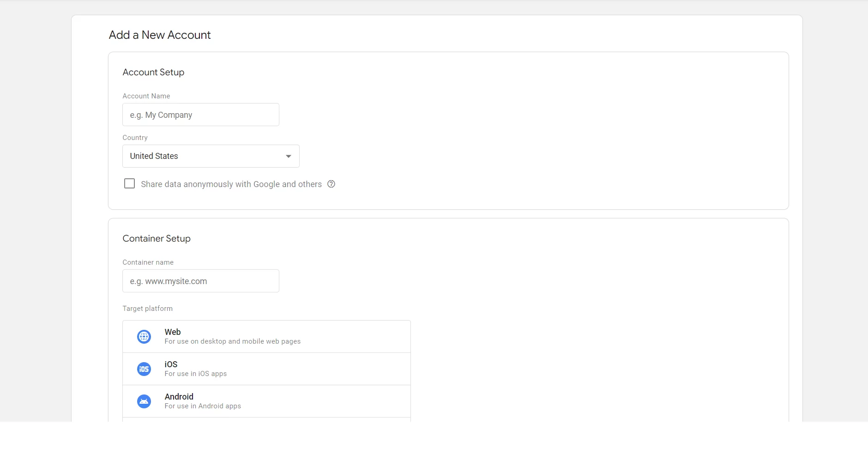Select the Web target platform title
This screenshot has height=461, width=868.
click(x=173, y=332)
